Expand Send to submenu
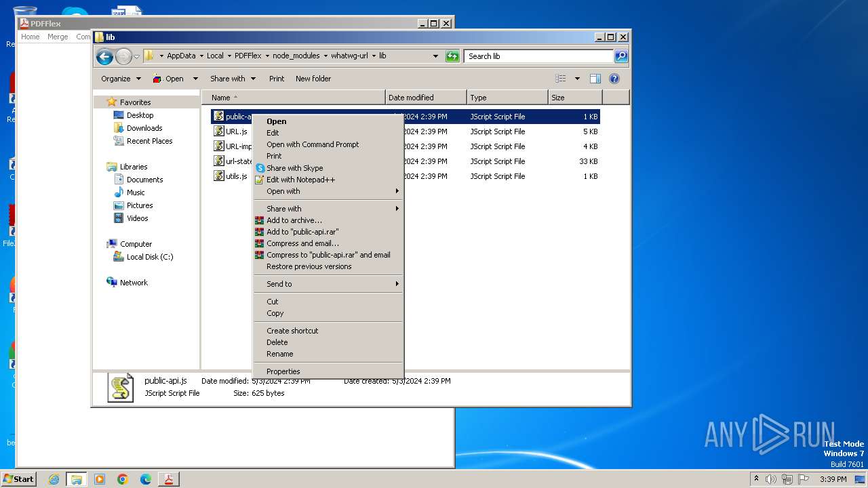The height and width of the screenshot is (488, 868). point(328,284)
